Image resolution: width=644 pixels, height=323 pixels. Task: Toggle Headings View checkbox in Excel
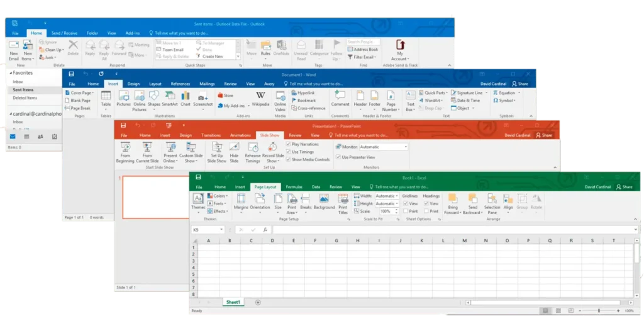pos(426,203)
